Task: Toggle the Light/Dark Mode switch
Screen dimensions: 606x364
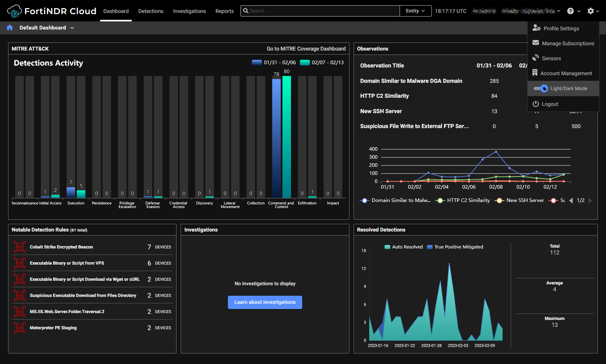Action: [x=541, y=88]
